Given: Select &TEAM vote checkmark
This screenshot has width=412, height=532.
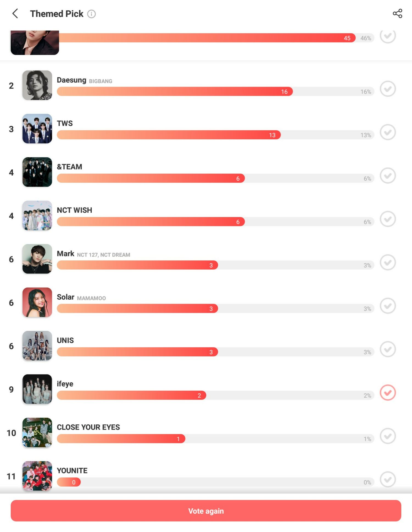Looking at the screenshot, I should pyautogui.click(x=388, y=175).
